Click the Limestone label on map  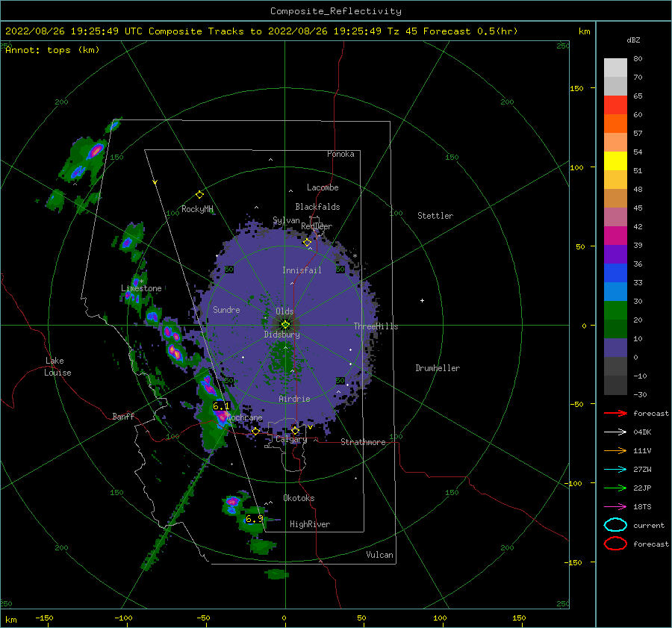(x=141, y=288)
